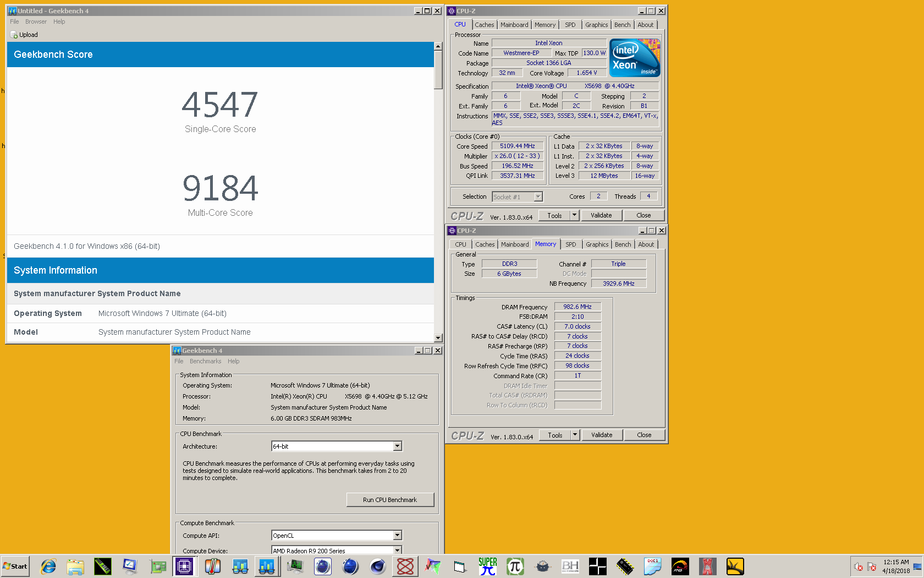Click Tools button in CPU-Z processor window
The image size is (924, 578).
554,215
